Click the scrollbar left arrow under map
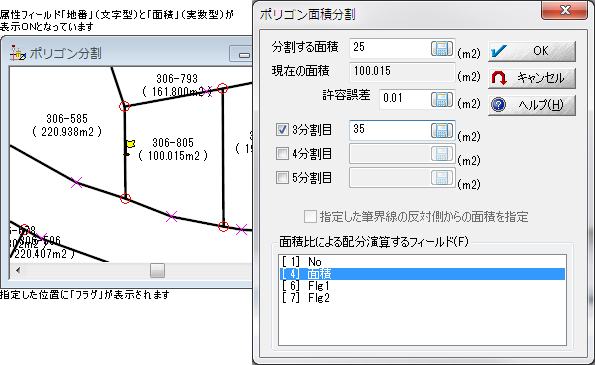 pos(18,271)
